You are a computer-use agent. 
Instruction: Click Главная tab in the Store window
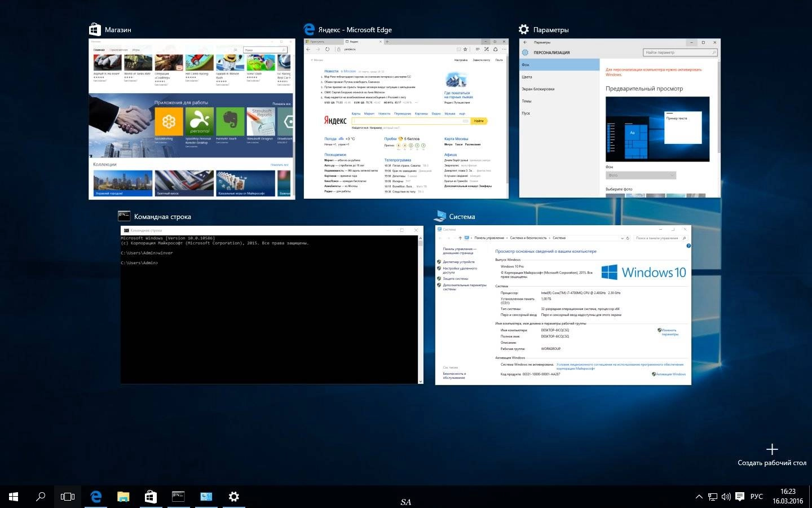point(99,50)
